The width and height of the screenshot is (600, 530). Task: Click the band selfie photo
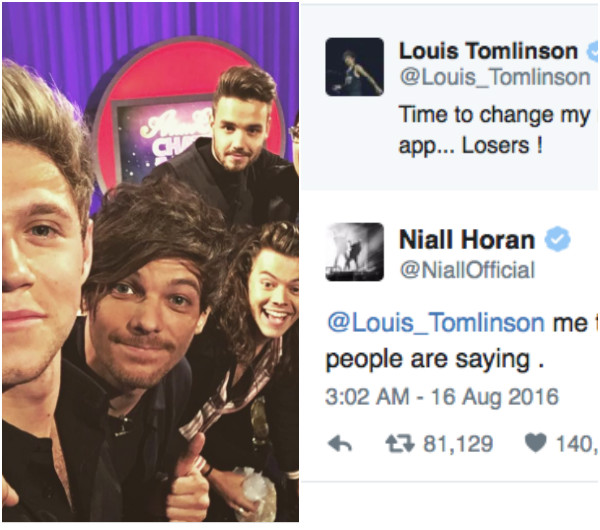coord(150,263)
